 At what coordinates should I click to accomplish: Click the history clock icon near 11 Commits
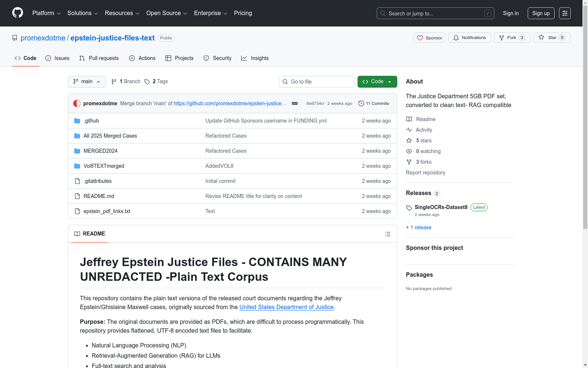pyautogui.click(x=361, y=103)
